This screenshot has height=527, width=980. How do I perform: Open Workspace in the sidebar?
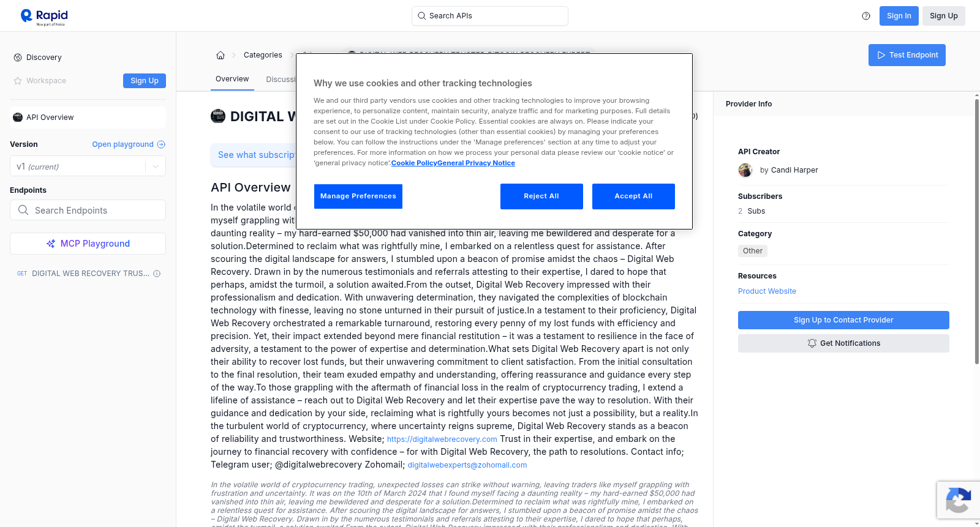[46, 81]
